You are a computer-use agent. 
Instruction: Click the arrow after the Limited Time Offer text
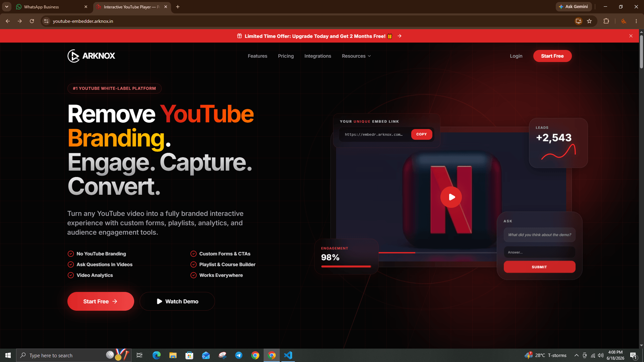399,36
